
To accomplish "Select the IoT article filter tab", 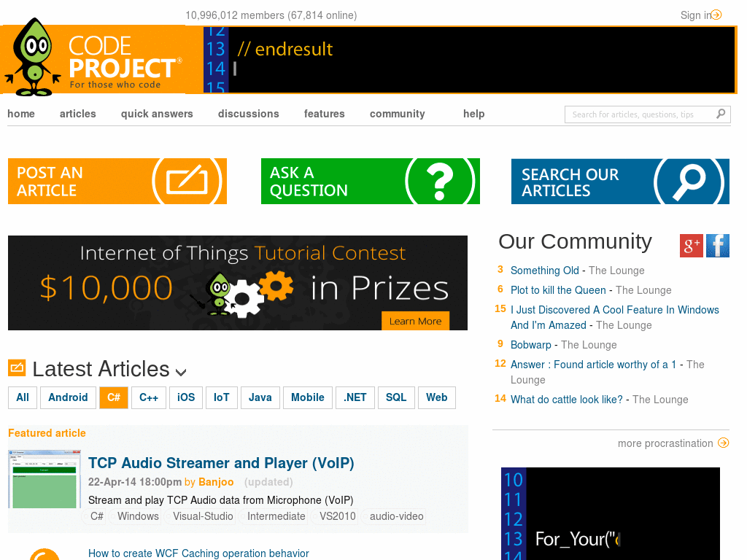I will point(222,397).
